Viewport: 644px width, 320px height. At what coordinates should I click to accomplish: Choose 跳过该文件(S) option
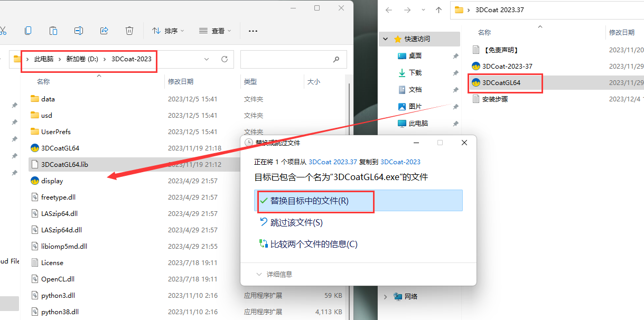pos(296,223)
